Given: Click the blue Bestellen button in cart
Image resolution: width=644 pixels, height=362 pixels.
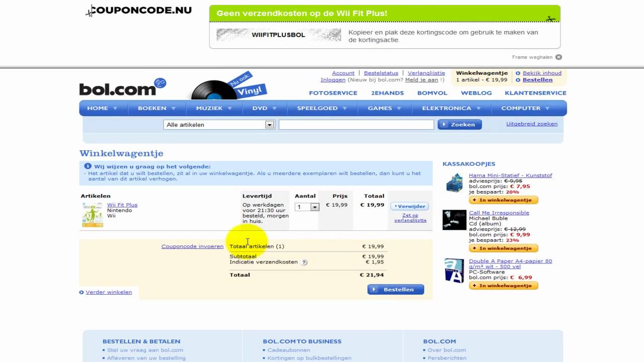Looking at the screenshot, I should click(396, 290).
